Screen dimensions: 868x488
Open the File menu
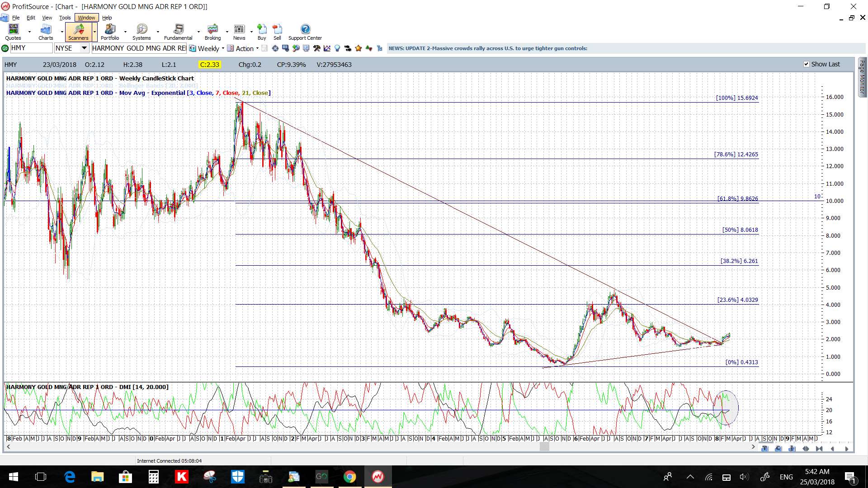[16, 18]
